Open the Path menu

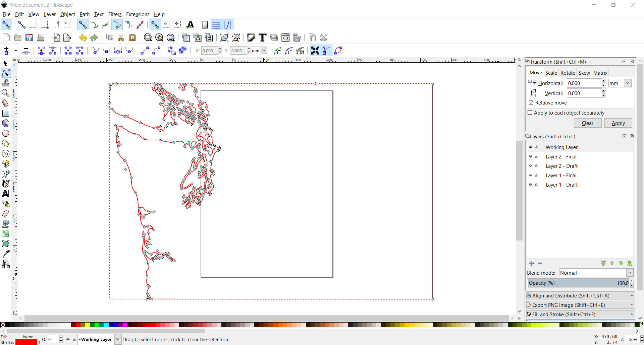click(x=85, y=14)
